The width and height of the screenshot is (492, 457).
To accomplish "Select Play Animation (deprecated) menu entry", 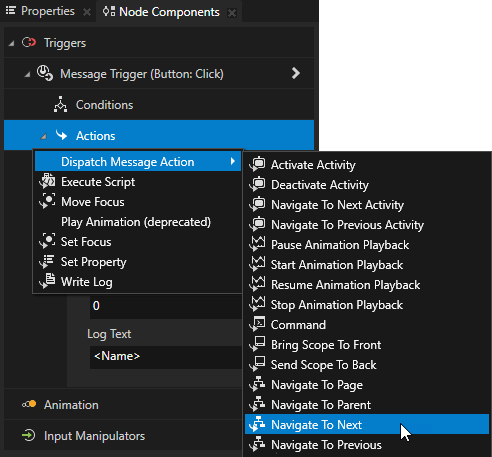I will pos(138,222).
